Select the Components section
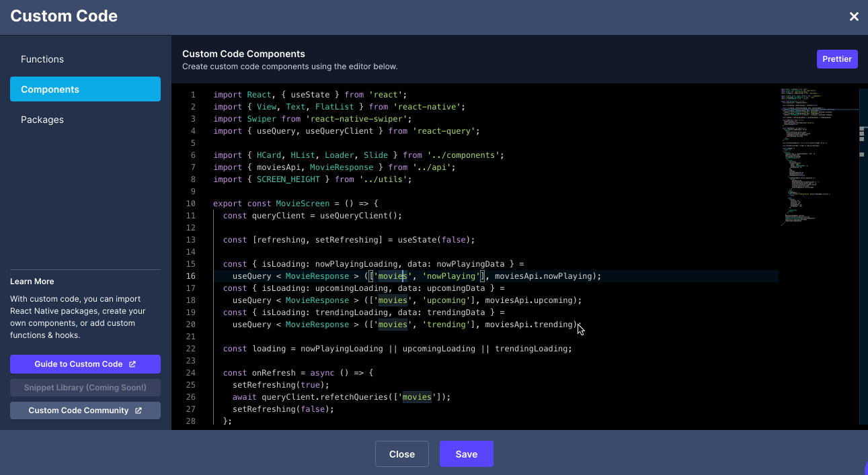 [85, 89]
